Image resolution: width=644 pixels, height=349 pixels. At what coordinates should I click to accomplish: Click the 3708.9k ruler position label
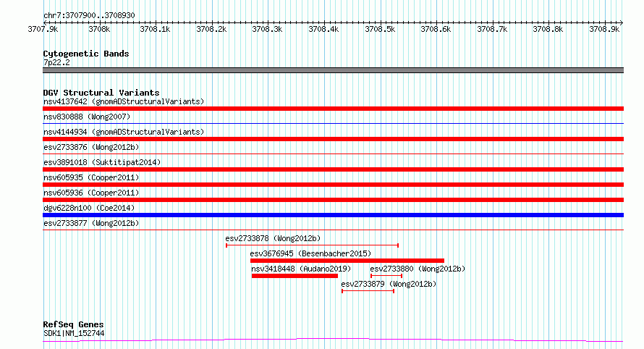point(604,29)
